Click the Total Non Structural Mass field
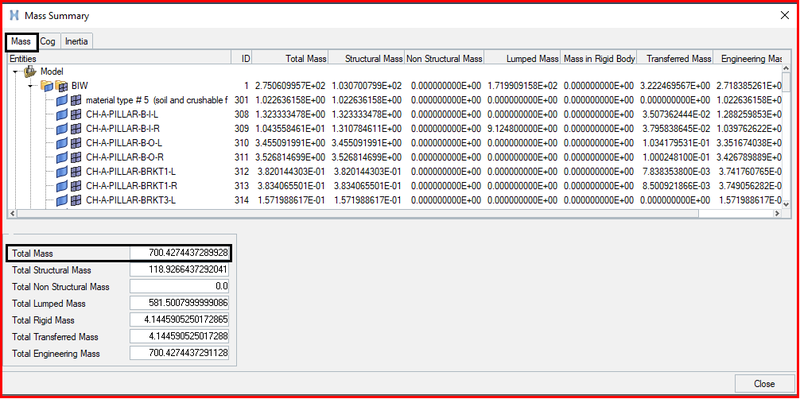The height and width of the screenshot is (399, 800). click(180, 287)
